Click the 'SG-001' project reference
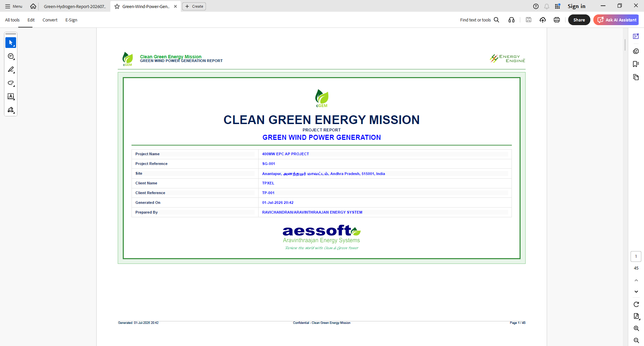The image size is (644, 346). [x=269, y=164]
